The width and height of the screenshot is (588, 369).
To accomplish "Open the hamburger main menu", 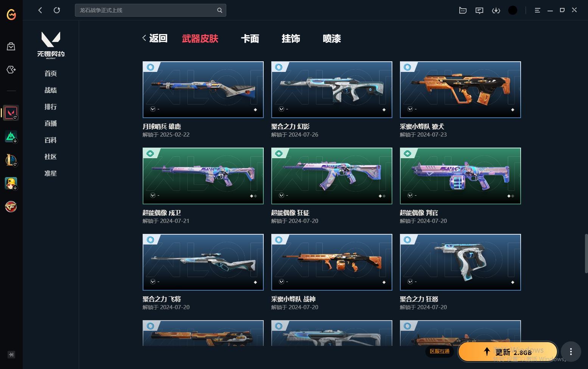I will point(537,10).
